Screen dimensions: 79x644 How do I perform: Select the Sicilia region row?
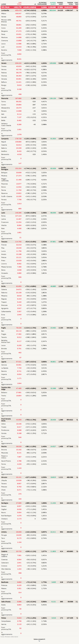click(x=39, y=286)
